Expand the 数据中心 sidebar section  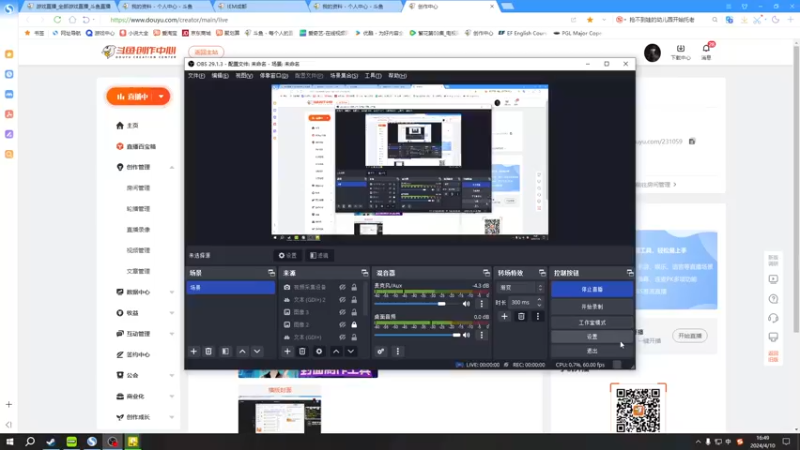point(172,292)
